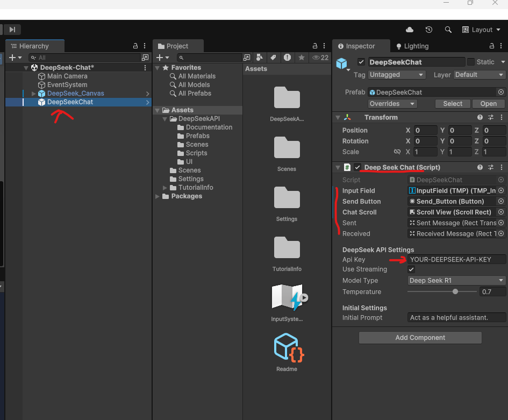This screenshot has width=508, height=420.
Task: Collapse the Favorites section
Action: [158, 68]
